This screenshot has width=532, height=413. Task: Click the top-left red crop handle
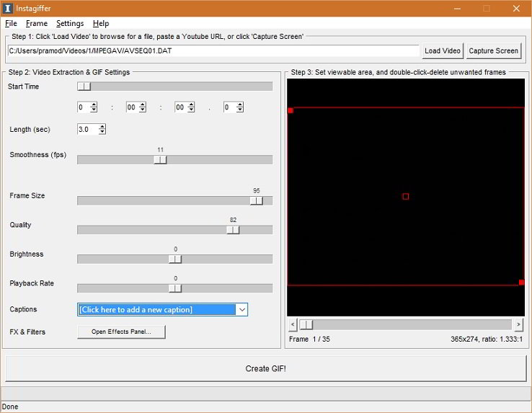pyautogui.click(x=291, y=110)
